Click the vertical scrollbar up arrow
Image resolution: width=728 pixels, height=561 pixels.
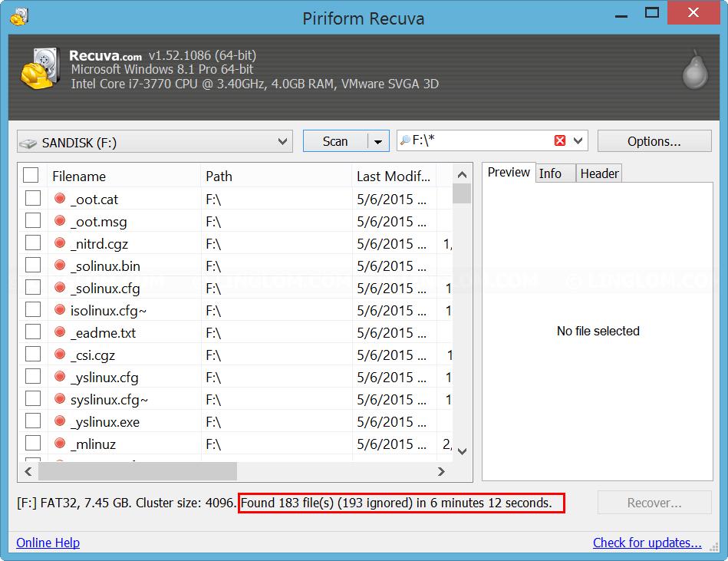click(462, 175)
